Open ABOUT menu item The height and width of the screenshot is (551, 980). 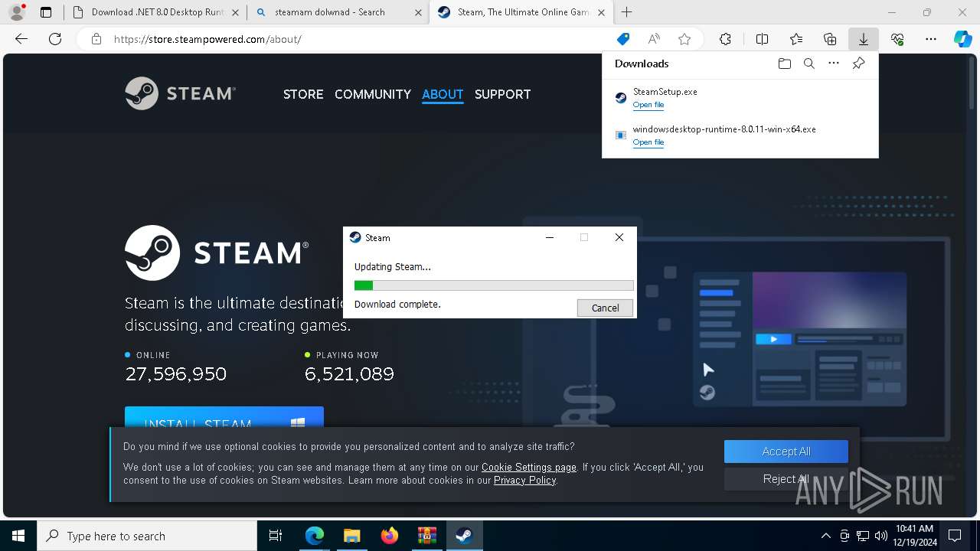pyautogui.click(x=443, y=94)
